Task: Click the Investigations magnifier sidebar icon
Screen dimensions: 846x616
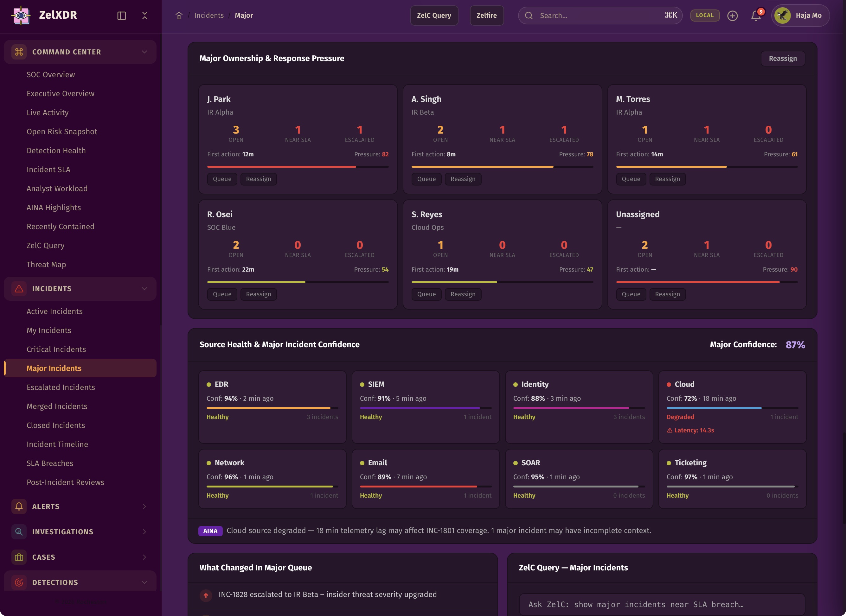Action: pos(19,531)
